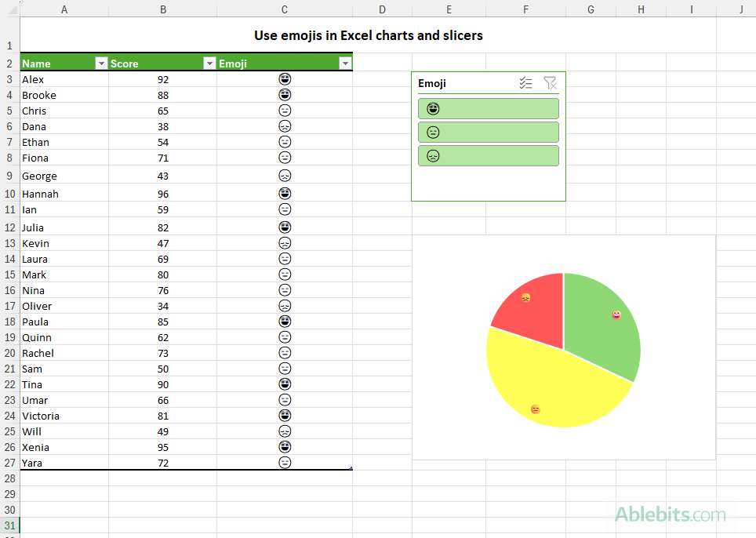Click the grinning emoji beside Hannah's score
756x538 pixels.
click(x=285, y=193)
